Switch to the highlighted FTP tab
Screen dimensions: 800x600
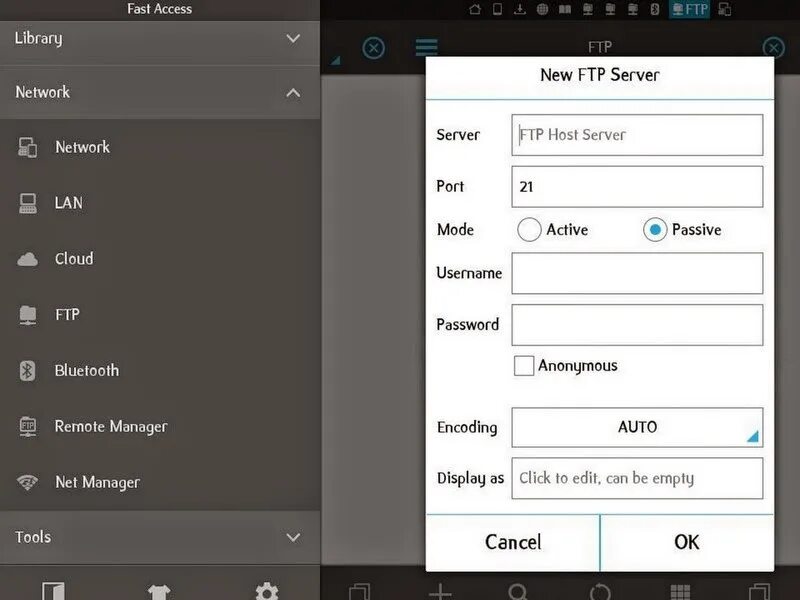tap(689, 9)
